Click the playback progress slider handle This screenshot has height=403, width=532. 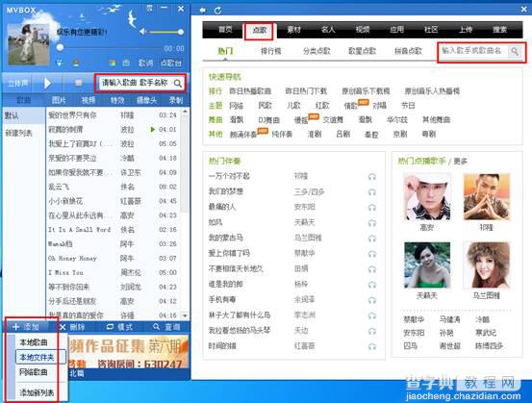click(x=60, y=47)
